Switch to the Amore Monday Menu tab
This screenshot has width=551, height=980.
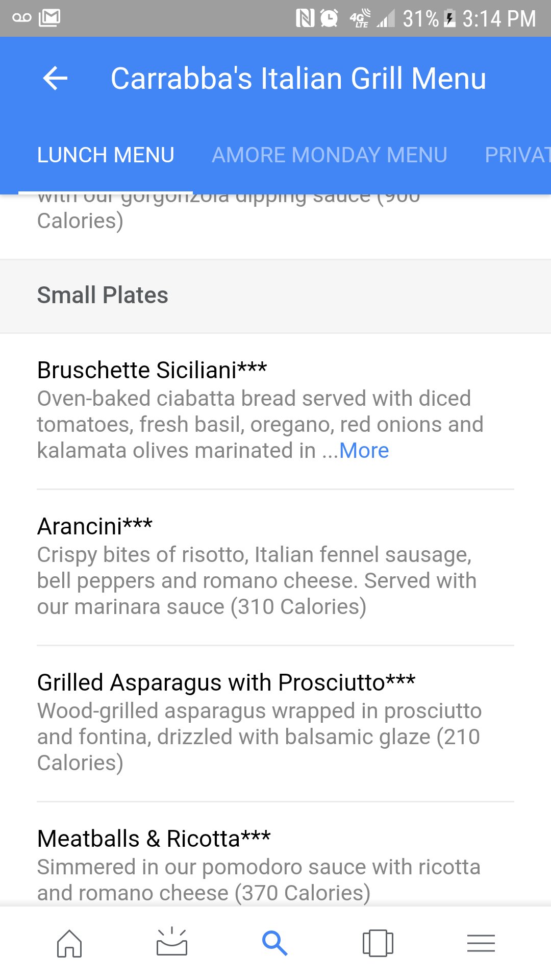(x=329, y=155)
